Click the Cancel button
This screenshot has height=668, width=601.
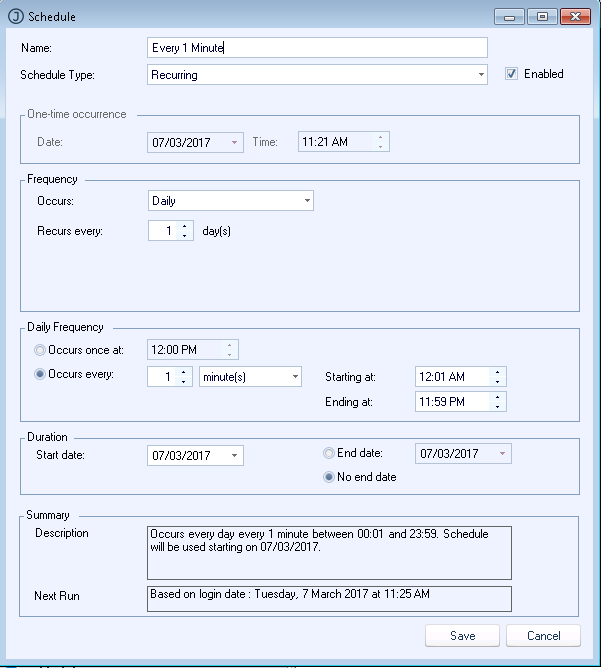coord(543,636)
